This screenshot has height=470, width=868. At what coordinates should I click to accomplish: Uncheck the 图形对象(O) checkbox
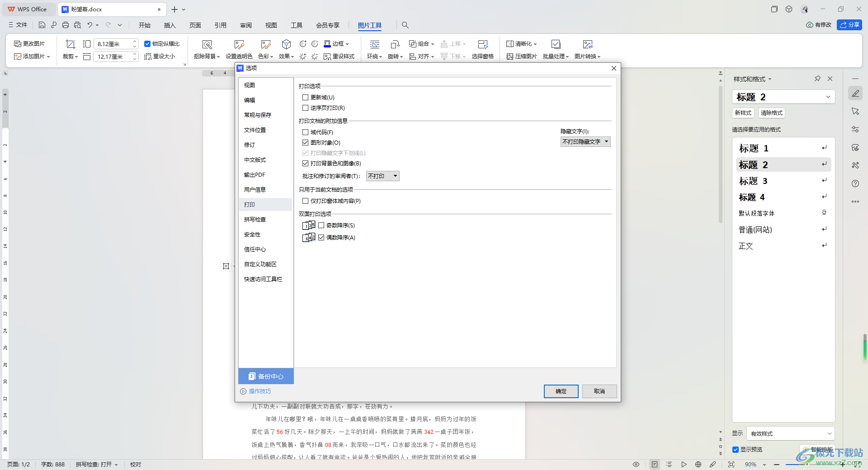[306, 143]
